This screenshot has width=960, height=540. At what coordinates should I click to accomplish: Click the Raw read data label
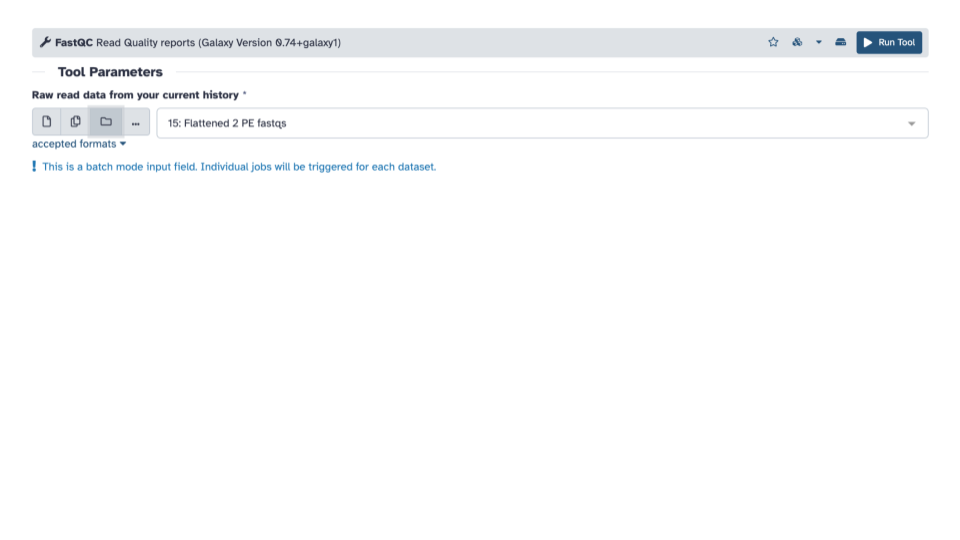pyautogui.click(x=135, y=95)
